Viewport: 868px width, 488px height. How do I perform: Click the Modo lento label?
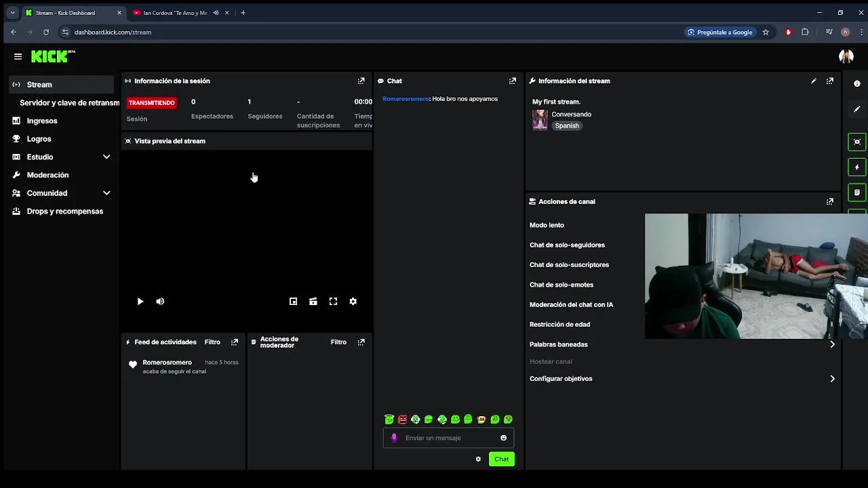coord(547,225)
